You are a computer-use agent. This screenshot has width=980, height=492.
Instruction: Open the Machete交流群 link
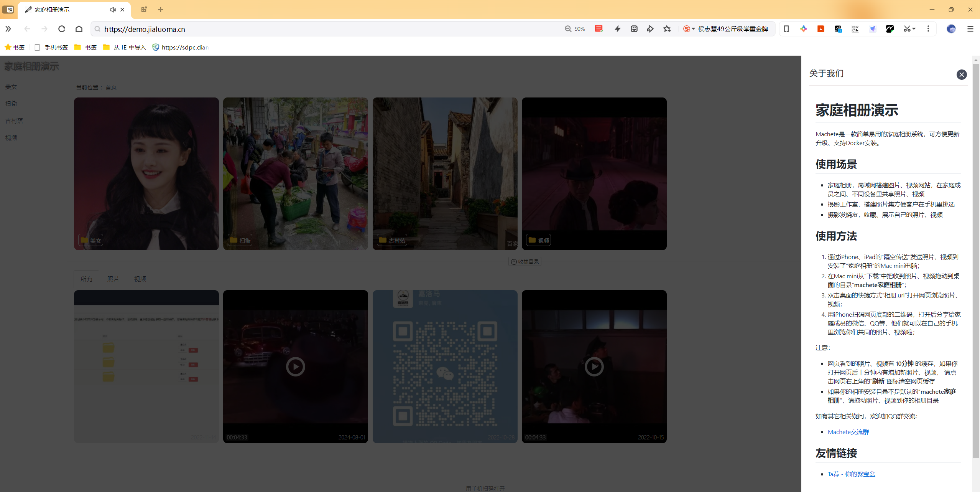pyautogui.click(x=848, y=432)
